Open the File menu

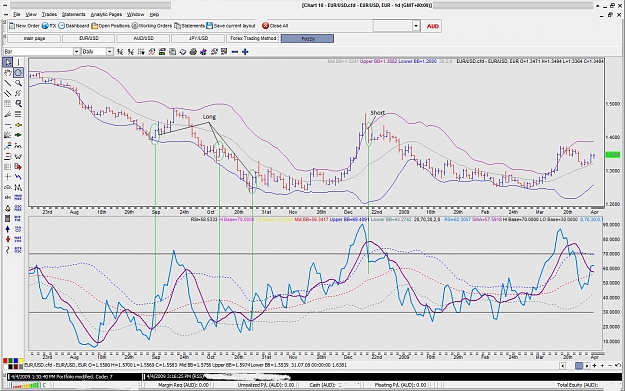coord(16,14)
